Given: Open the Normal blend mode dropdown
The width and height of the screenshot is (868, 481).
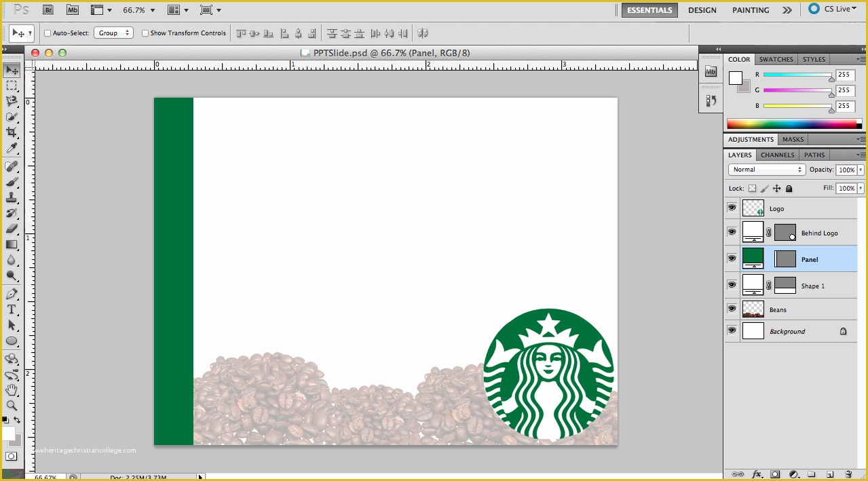Looking at the screenshot, I should pyautogui.click(x=767, y=170).
